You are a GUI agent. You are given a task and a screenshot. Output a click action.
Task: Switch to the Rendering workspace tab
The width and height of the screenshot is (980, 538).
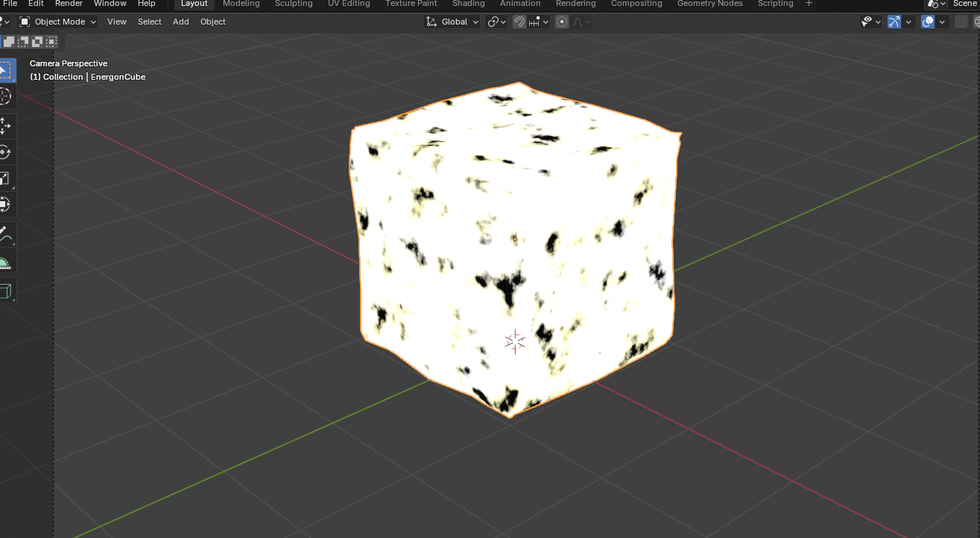tap(575, 4)
